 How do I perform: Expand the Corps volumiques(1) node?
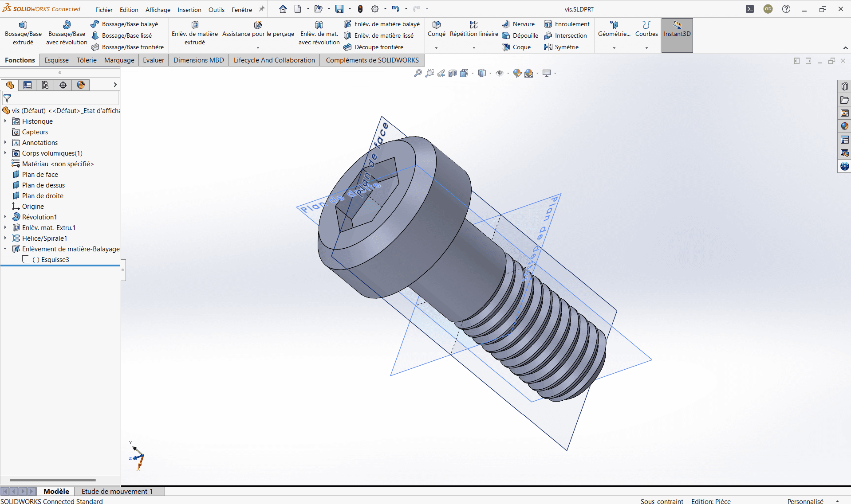pyautogui.click(x=5, y=153)
